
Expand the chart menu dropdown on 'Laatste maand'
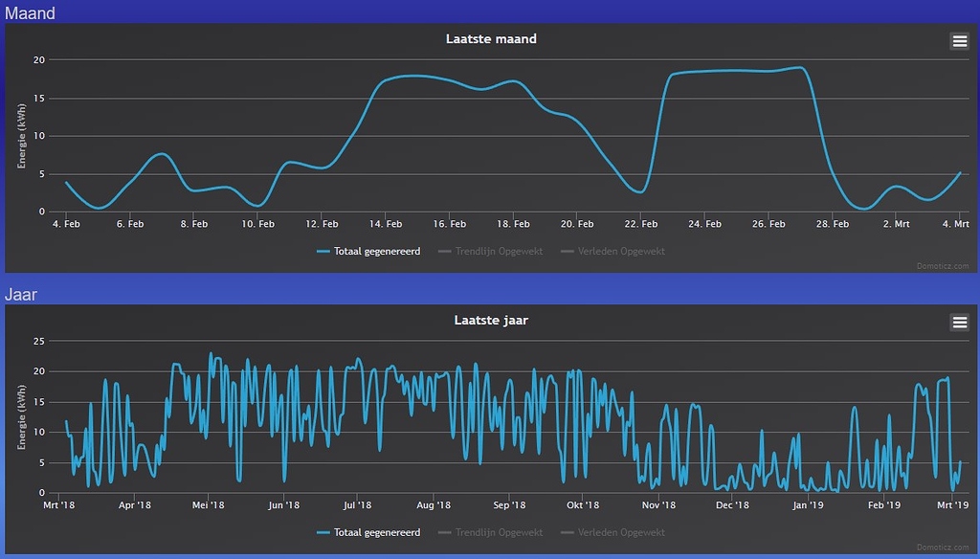click(959, 40)
